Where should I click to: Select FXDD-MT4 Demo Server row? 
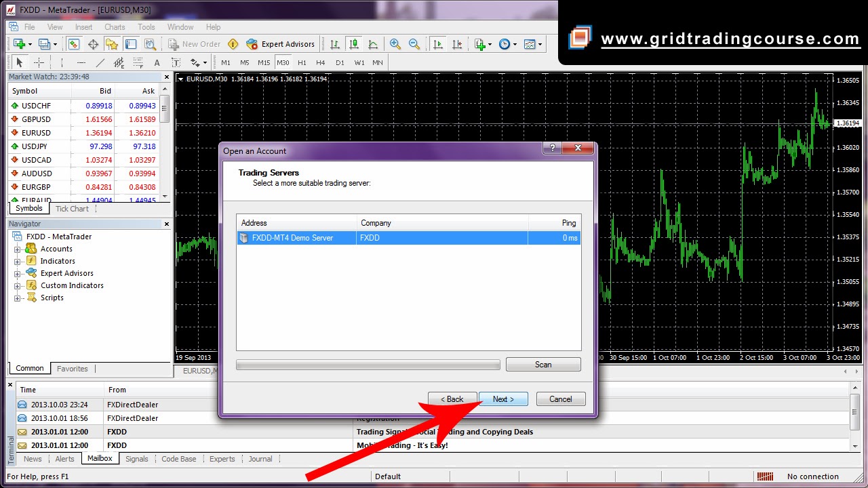coord(408,238)
